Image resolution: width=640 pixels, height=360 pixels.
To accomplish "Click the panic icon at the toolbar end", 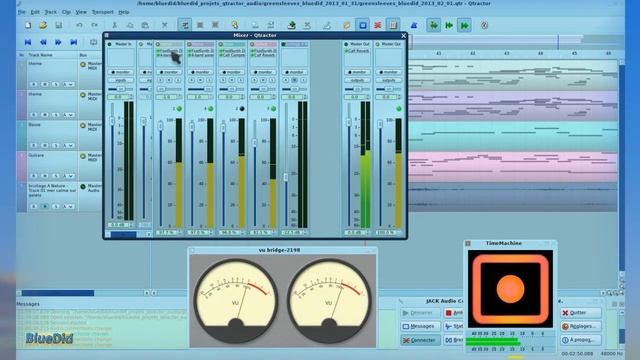I will [484, 25].
